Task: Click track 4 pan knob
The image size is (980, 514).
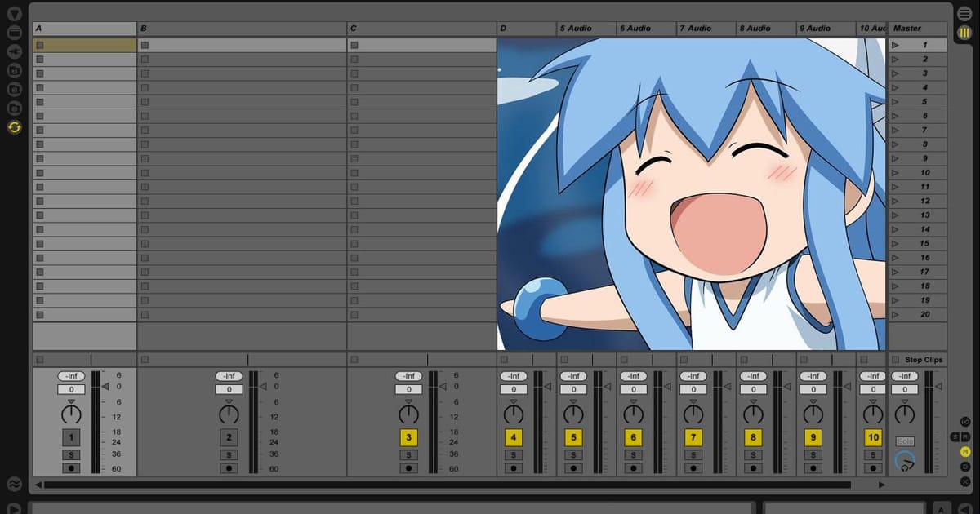Action: [x=513, y=414]
